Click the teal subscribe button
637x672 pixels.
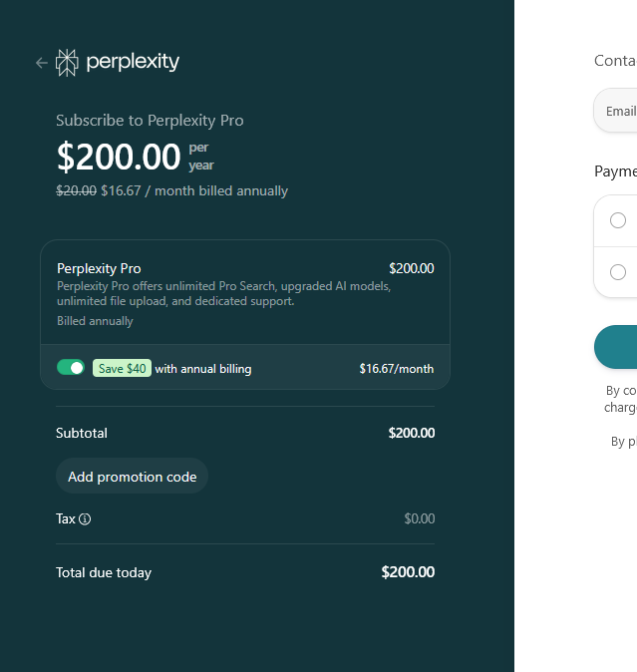[616, 347]
